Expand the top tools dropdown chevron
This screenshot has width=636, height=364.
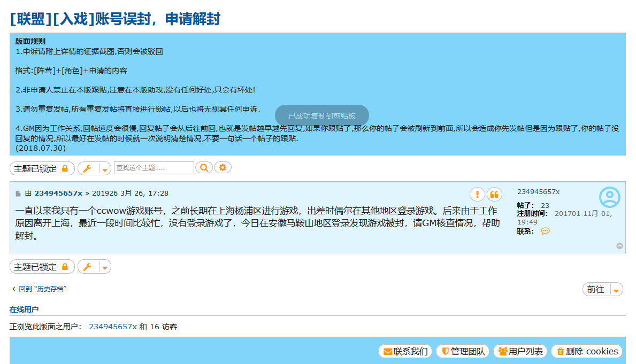(104, 168)
